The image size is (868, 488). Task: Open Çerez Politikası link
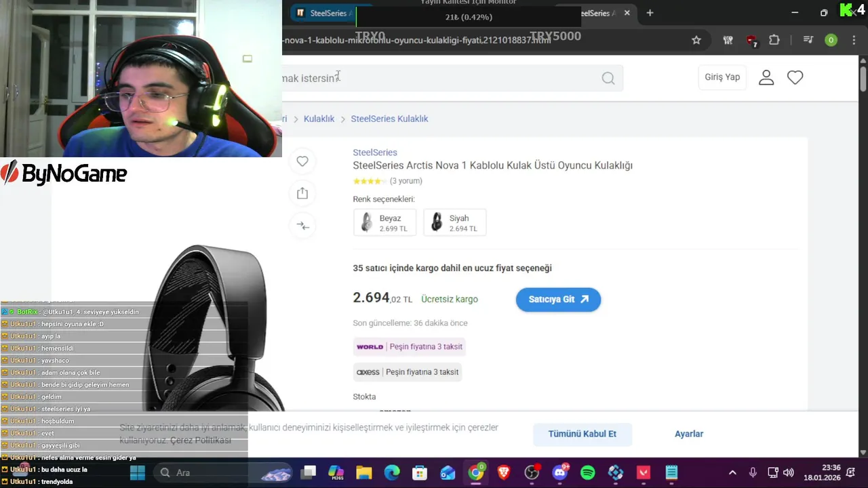(x=201, y=440)
